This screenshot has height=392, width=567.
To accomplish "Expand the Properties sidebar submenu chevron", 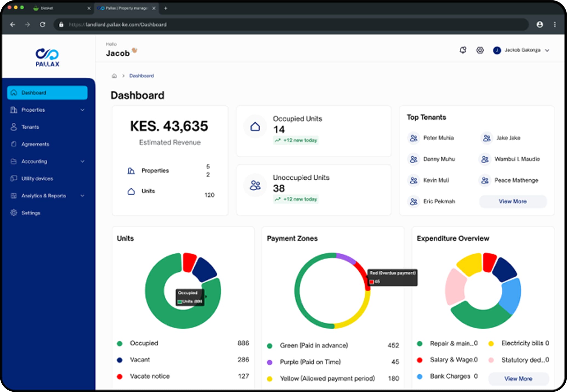I will pos(82,110).
